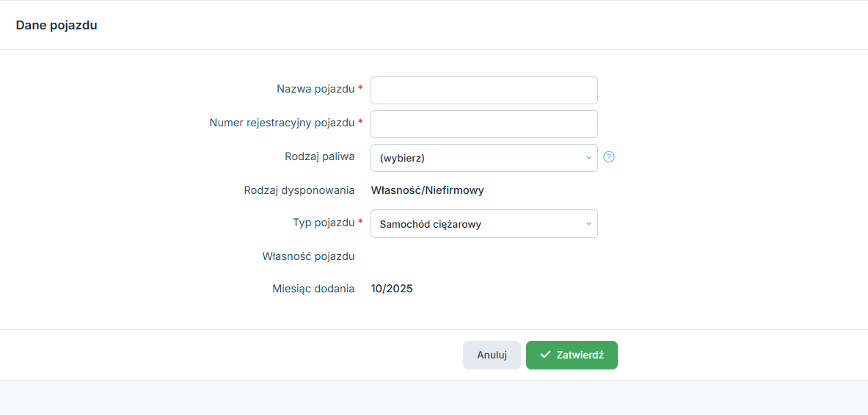
Task: Click the Numer rejestracyjny pojazdu label
Action: 282,123
